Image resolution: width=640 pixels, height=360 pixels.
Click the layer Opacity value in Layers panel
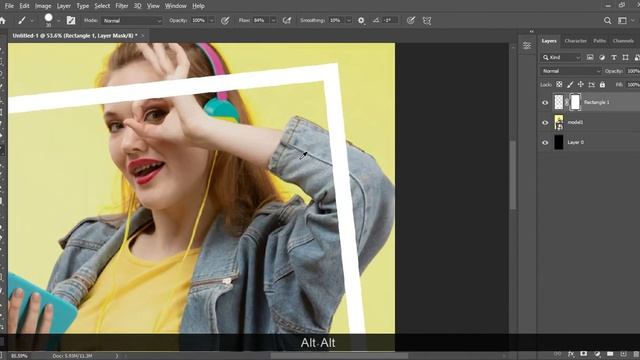(x=633, y=71)
